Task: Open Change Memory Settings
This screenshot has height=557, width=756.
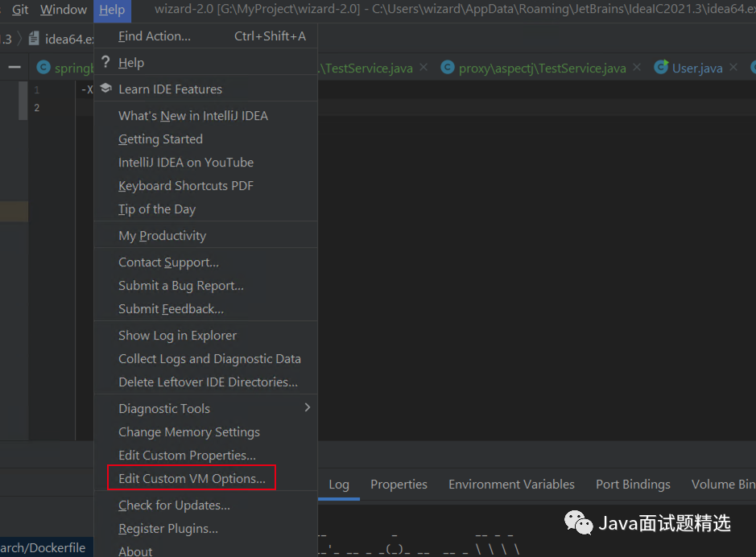Action: click(x=206, y=432)
